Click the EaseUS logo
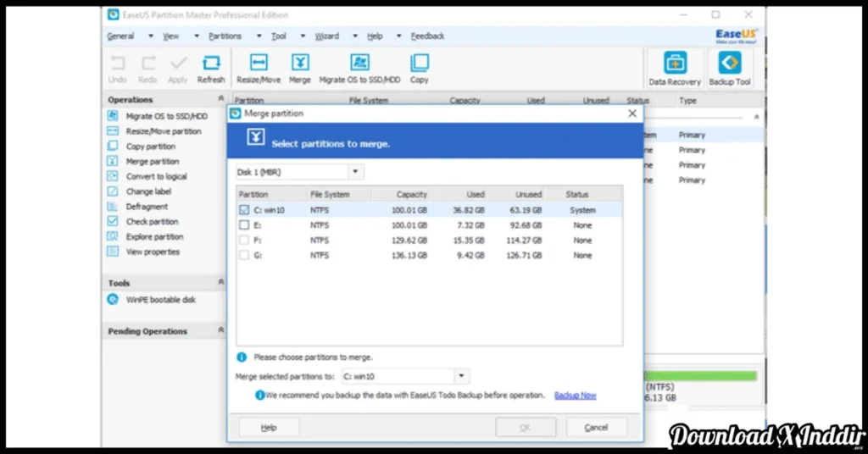 pos(737,36)
